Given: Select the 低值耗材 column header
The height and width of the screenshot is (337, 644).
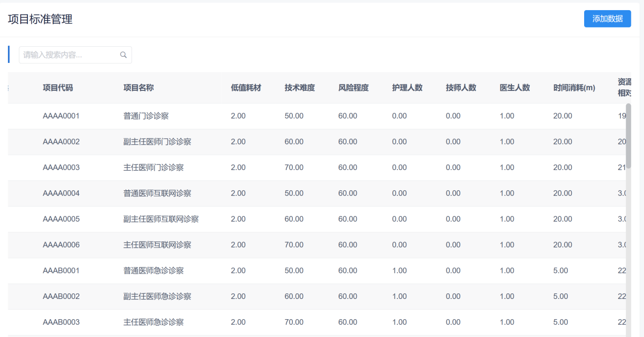Looking at the screenshot, I should pos(246,88).
